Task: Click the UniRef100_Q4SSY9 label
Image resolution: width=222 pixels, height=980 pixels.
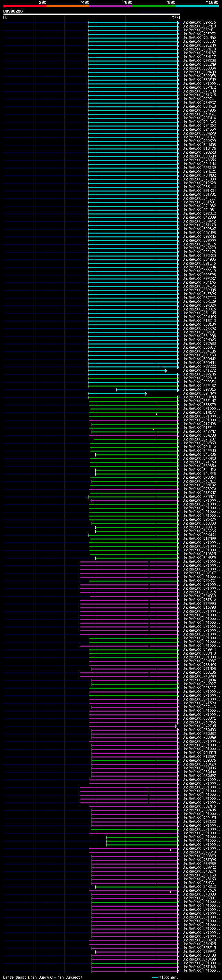Action: coord(199,852)
